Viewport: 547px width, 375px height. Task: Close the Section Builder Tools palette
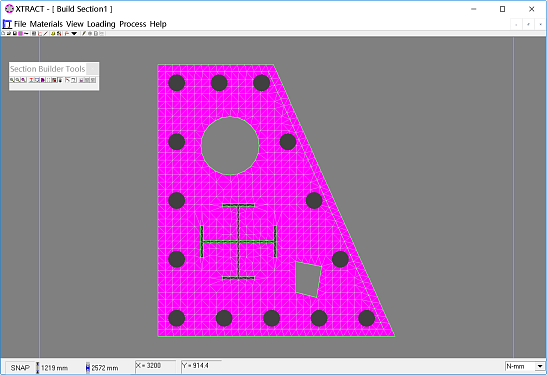92,69
